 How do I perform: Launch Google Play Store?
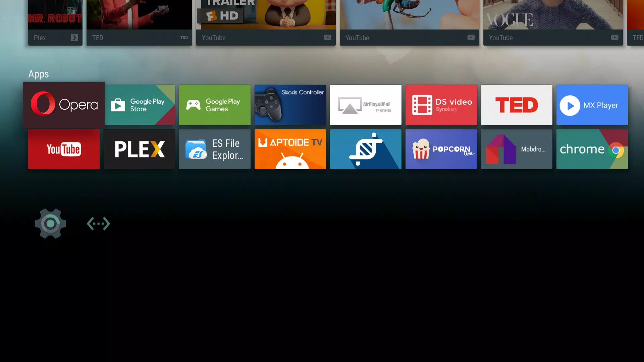pyautogui.click(x=139, y=105)
